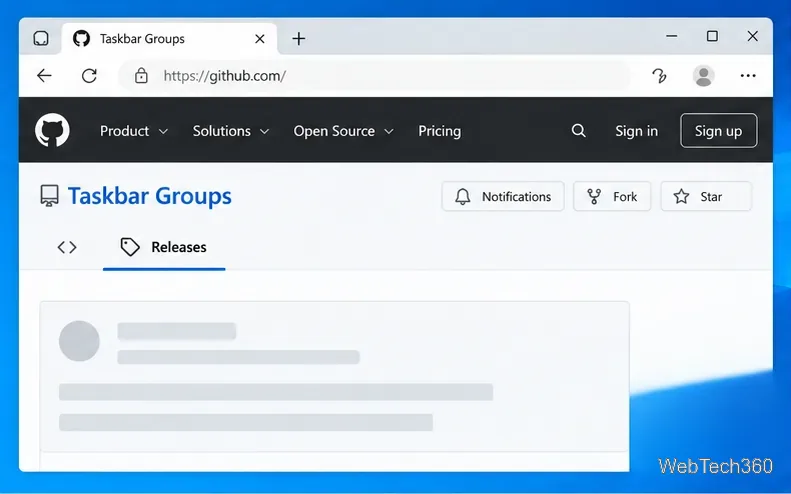
Task: Minimize the browser window
Action: [671, 36]
